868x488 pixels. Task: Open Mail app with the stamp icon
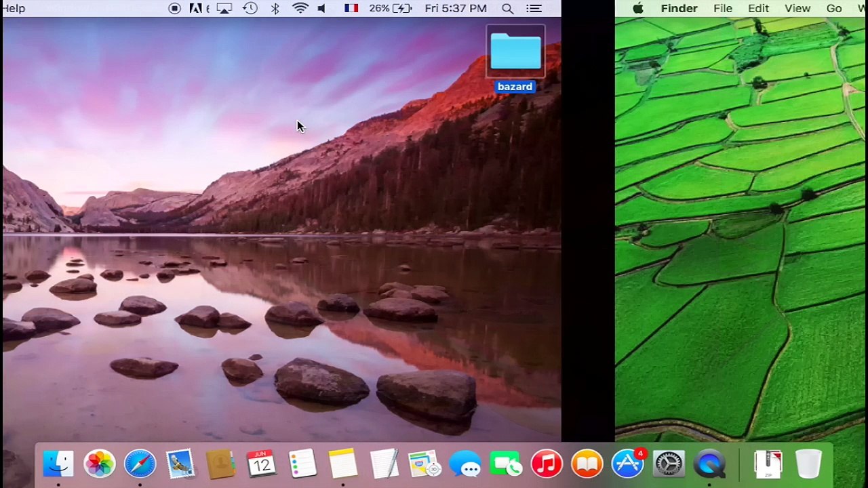point(180,464)
